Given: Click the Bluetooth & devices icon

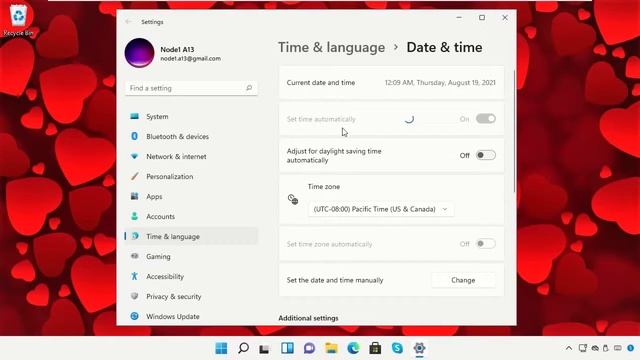Looking at the screenshot, I should tap(134, 136).
